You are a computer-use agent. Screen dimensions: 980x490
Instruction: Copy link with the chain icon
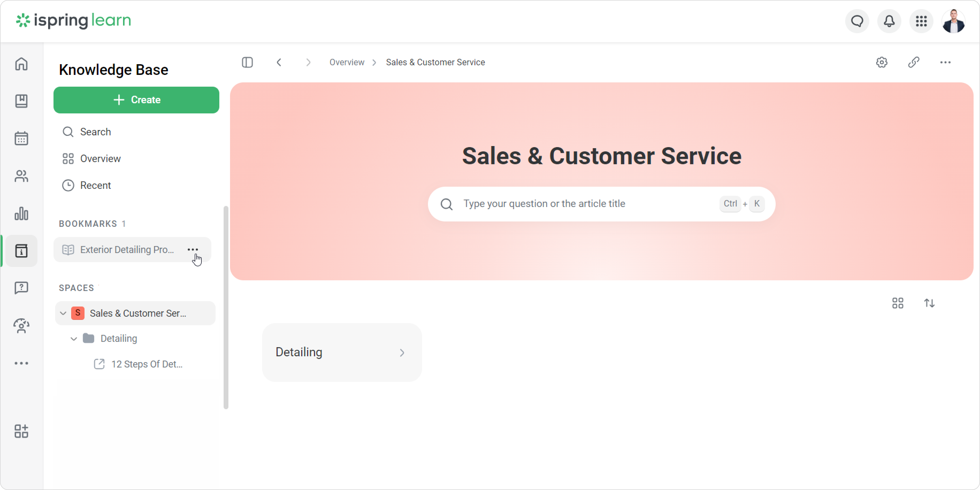[914, 62]
